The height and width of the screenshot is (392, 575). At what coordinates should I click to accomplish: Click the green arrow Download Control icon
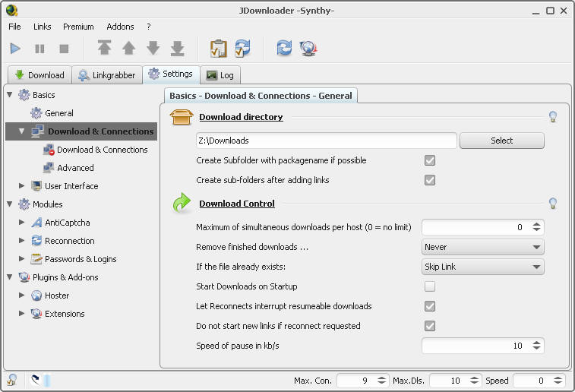pos(182,202)
